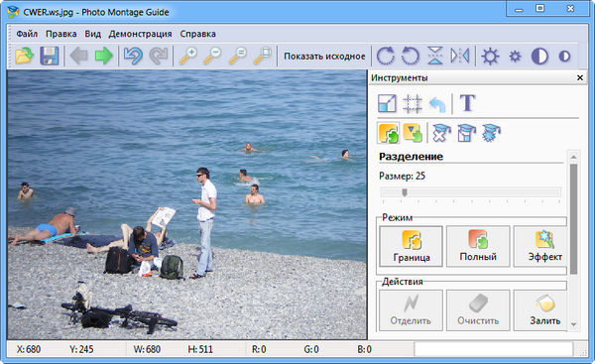The image size is (595, 364).
Task: Click the Размер slider handle
Action: 405,192
